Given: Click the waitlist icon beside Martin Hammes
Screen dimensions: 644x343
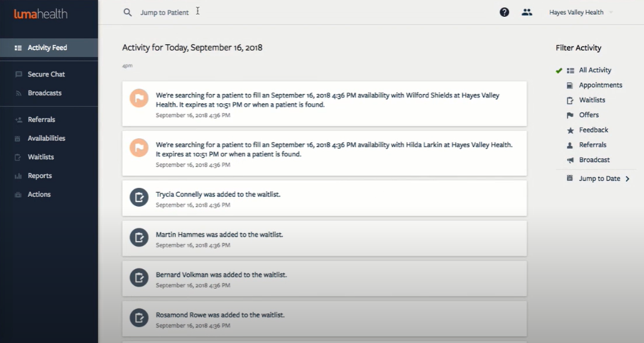Looking at the screenshot, I should pos(138,237).
